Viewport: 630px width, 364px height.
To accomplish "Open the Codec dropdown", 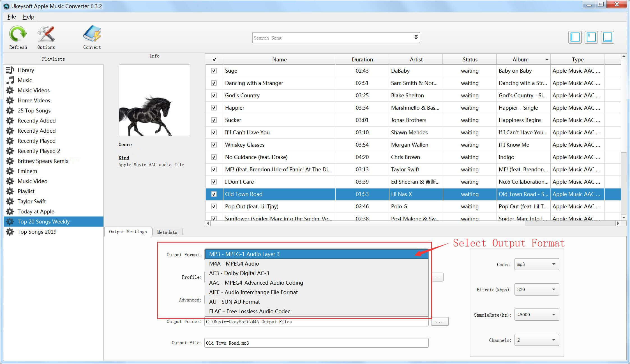I will [x=536, y=264].
